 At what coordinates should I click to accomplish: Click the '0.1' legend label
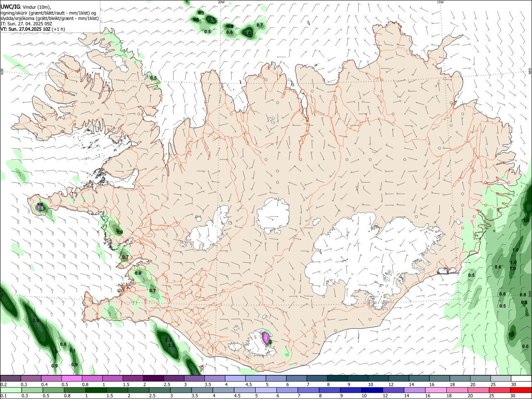point(3,396)
